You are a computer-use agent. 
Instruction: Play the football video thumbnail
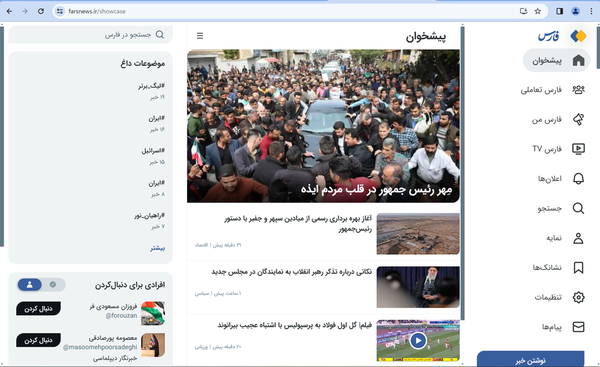click(418, 340)
